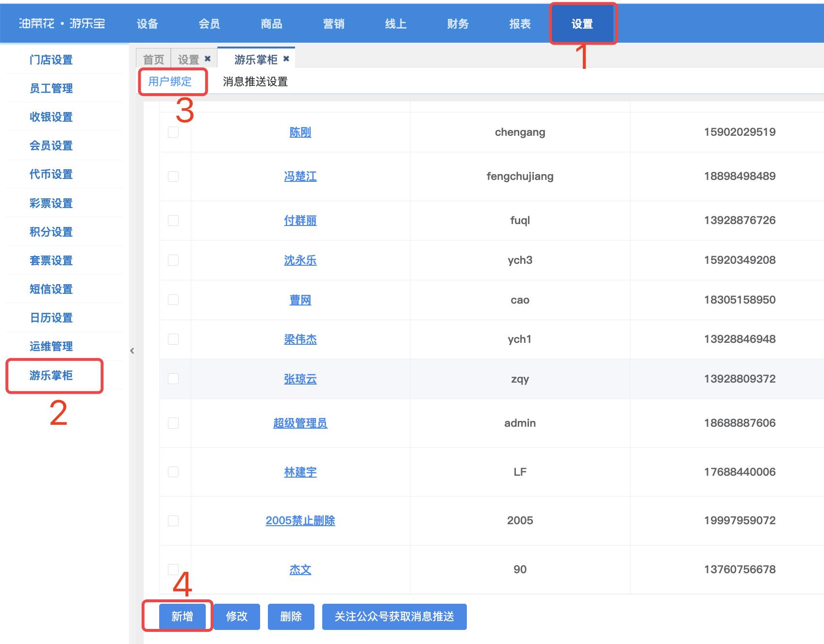
Task: Open the 会员 top menu
Action: click(x=210, y=24)
